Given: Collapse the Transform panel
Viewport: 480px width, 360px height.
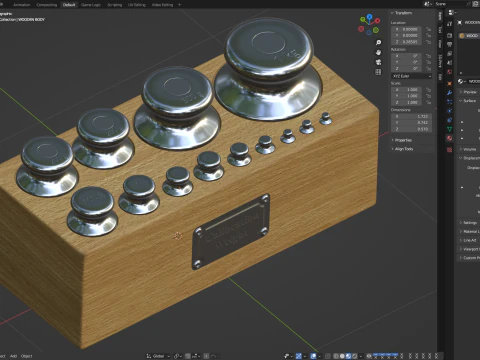Looking at the screenshot, I should 402,13.
